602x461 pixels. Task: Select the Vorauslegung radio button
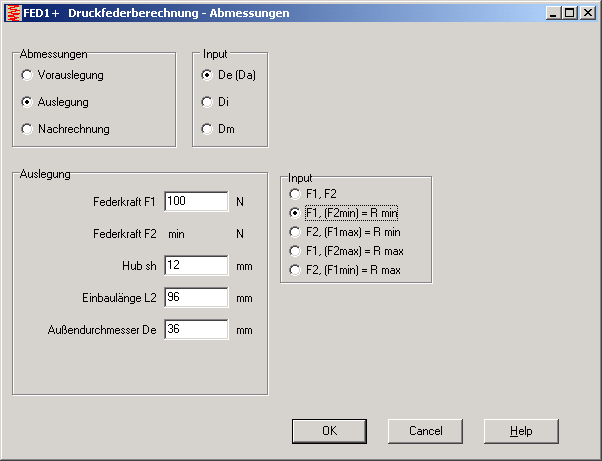[x=27, y=75]
